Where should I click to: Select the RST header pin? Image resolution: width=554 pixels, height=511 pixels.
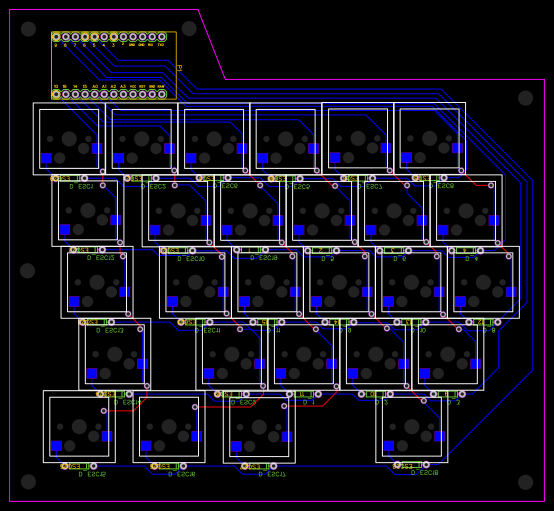click(x=142, y=94)
